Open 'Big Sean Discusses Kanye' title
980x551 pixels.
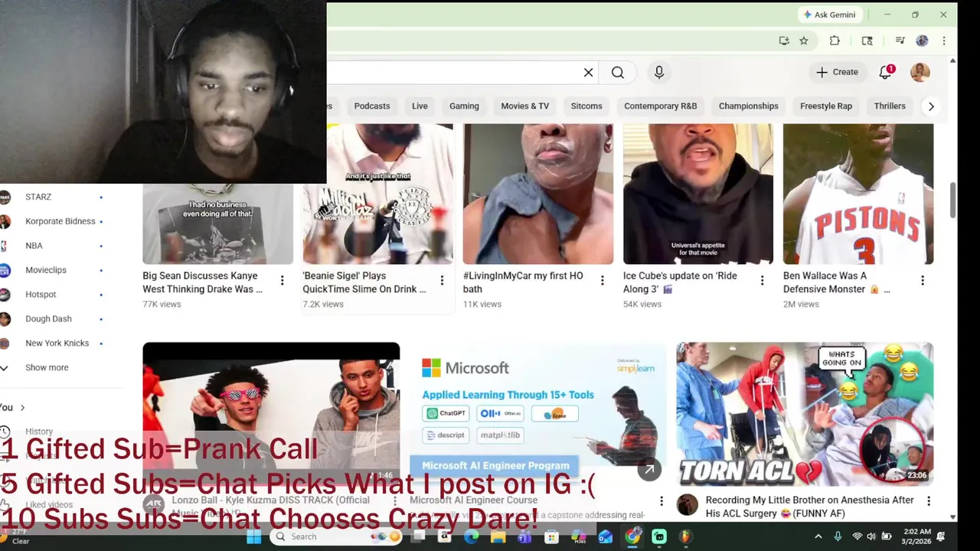pos(203,282)
